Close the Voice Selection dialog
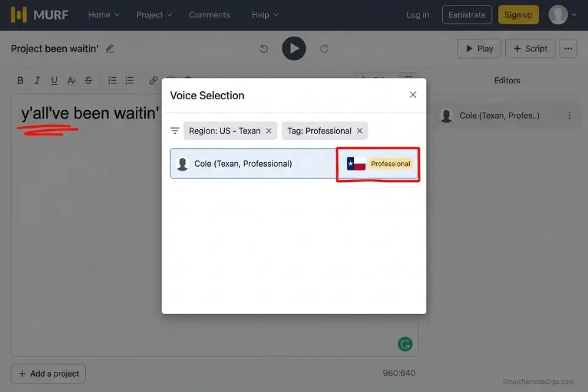The width and height of the screenshot is (588, 392). tap(412, 94)
